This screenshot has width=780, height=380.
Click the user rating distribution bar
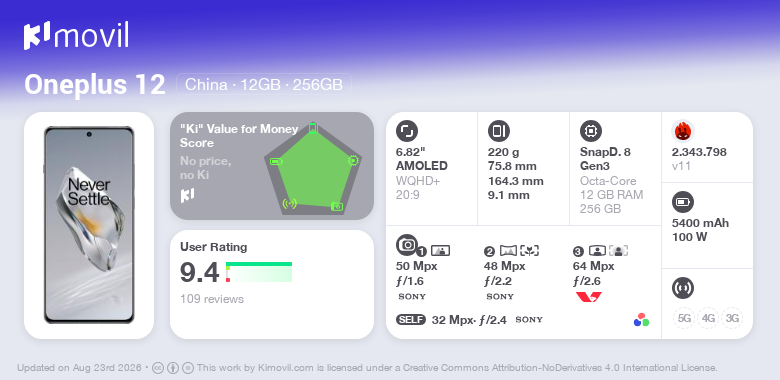click(259, 272)
